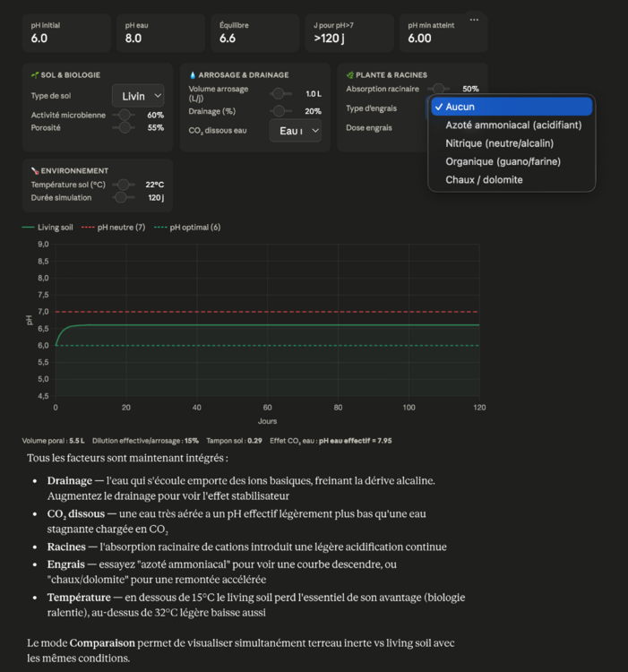Adjust the Activité microbienne slider
Image resolution: width=628 pixels, height=672 pixels.
click(x=124, y=115)
